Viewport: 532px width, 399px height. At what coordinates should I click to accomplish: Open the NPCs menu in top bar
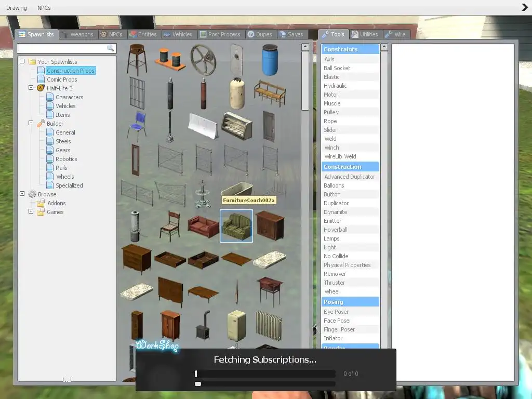pos(44,7)
